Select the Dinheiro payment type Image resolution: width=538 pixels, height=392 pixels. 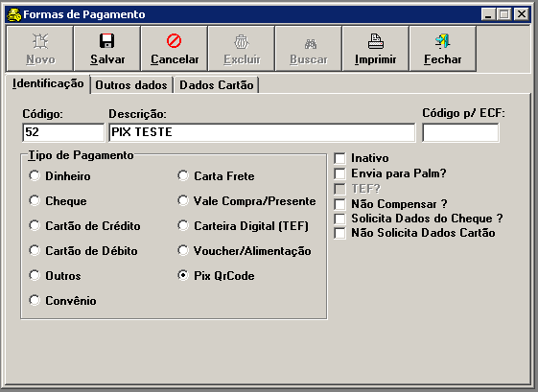coord(35,175)
